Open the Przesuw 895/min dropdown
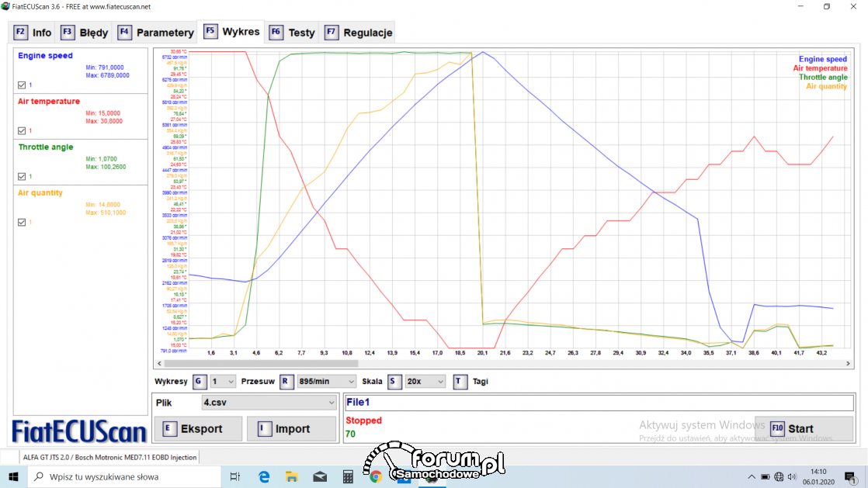Image resolution: width=868 pixels, height=488 pixels. [326, 381]
